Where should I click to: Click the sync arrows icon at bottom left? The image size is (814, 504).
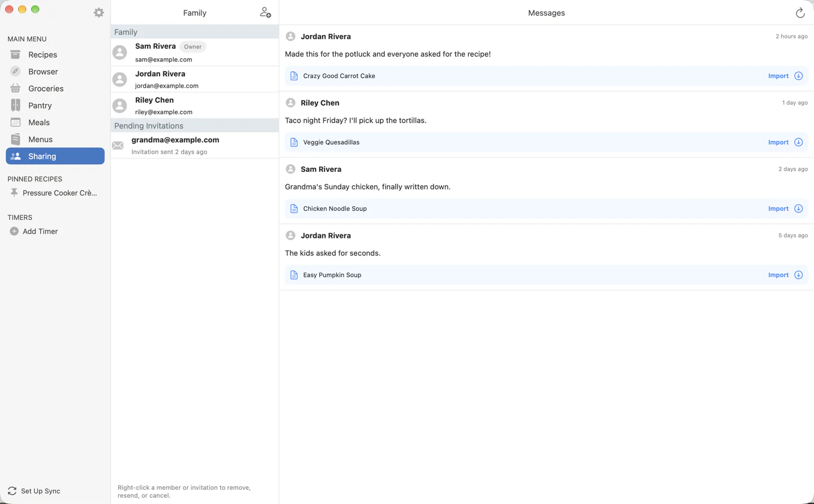click(x=12, y=491)
